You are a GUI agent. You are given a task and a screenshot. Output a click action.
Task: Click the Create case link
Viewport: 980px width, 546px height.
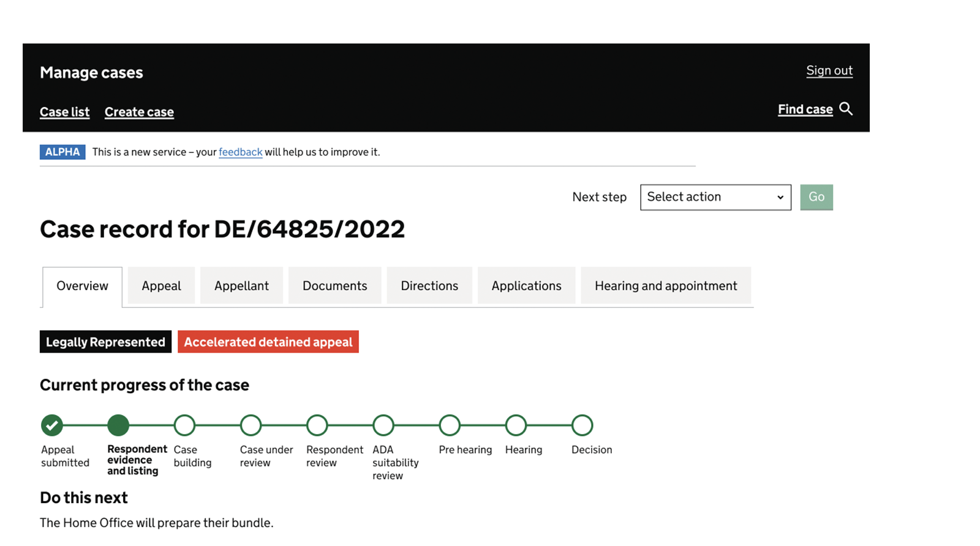point(139,112)
